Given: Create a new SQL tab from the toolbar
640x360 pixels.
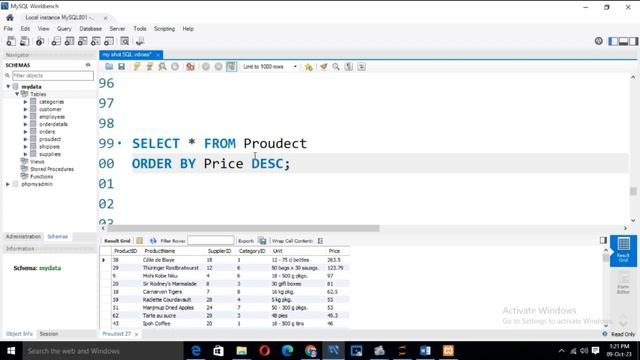Looking at the screenshot, I should click(11, 41).
